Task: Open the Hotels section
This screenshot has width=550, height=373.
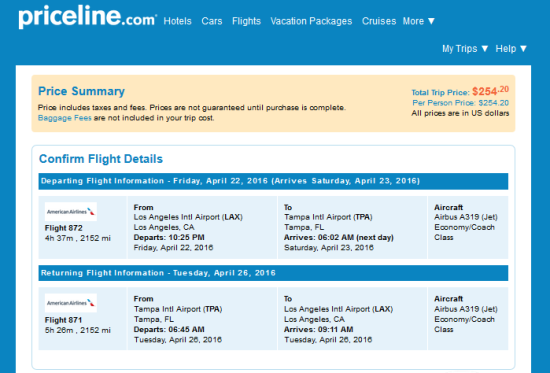Action: coord(177,21)
